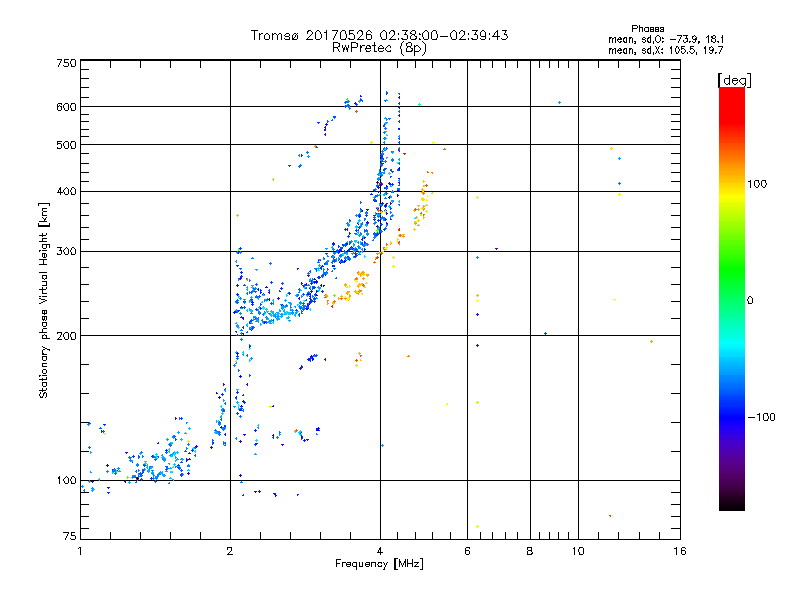The width and height of the screenshot is (800, 600).
Task: Click the 'Phases' heading at top right
Action: [x=647, y=29]
